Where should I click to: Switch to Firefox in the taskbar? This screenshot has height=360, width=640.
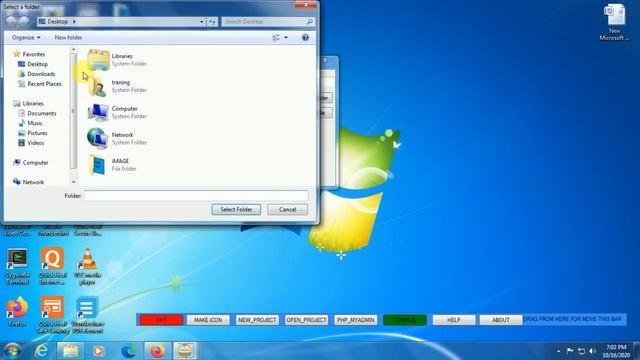157,351
